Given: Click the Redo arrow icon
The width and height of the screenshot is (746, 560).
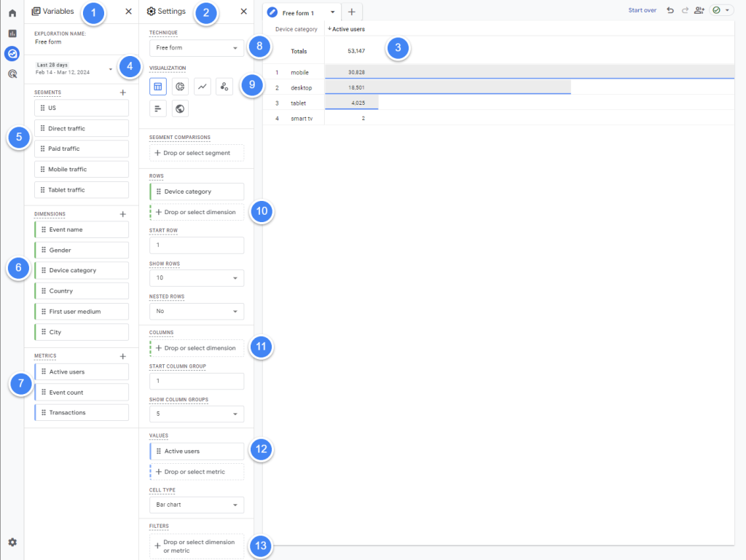Looking at the screenshot, I should click(685, 10).
